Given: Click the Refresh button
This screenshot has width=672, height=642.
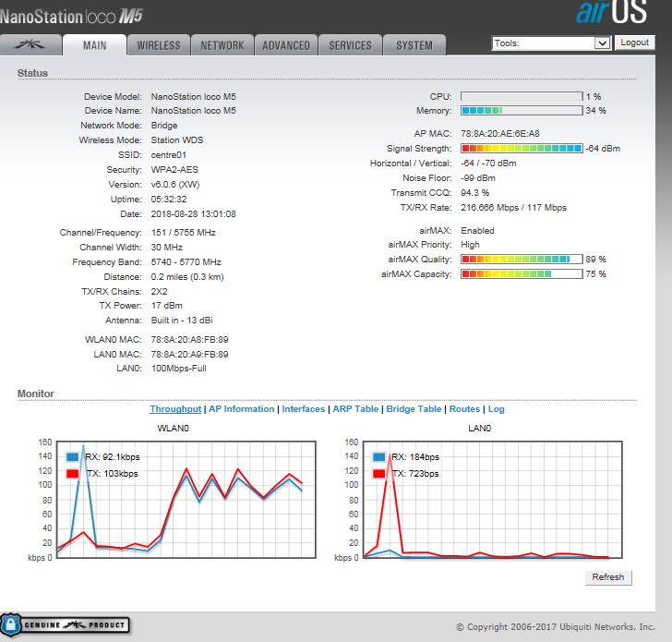Looking at the screenshot, I should click(x=608, y=577).
